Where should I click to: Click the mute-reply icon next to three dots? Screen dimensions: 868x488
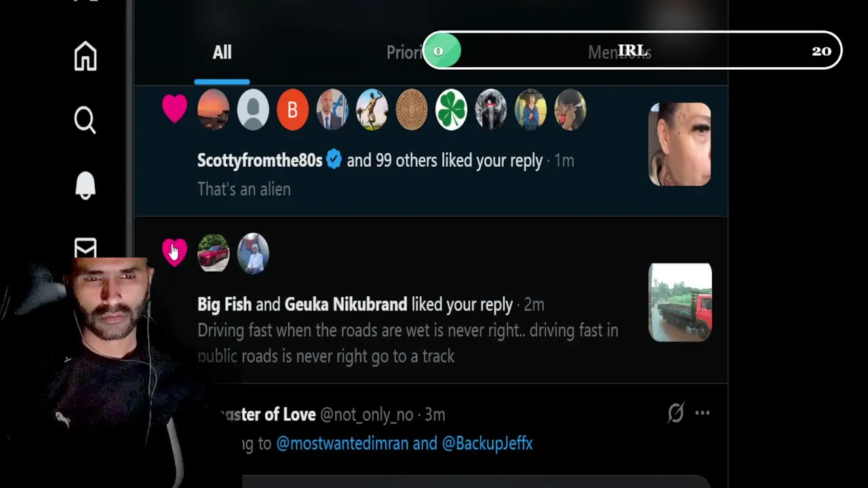pyautogui.click(x=675, y=413)
